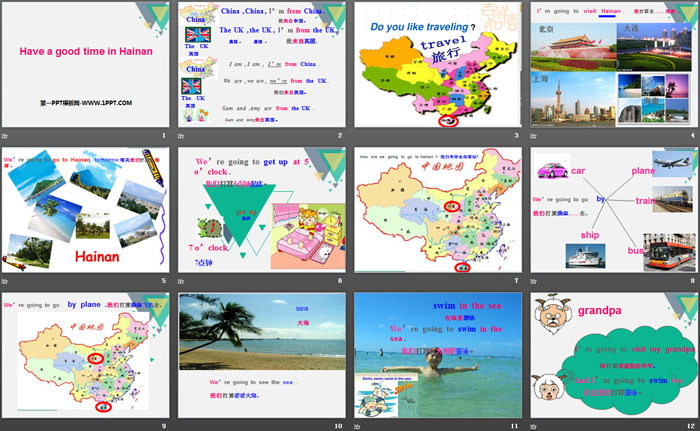The width and height of the screenshot is (700, 431).
Task: Select the 'swim in the sea' slide
Action: click(x=438, y=355)
